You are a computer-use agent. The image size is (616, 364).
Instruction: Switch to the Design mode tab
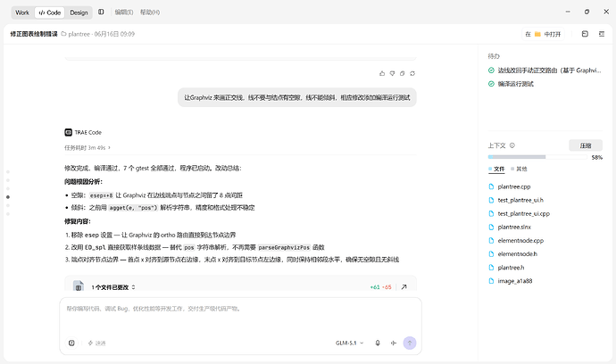79,12
